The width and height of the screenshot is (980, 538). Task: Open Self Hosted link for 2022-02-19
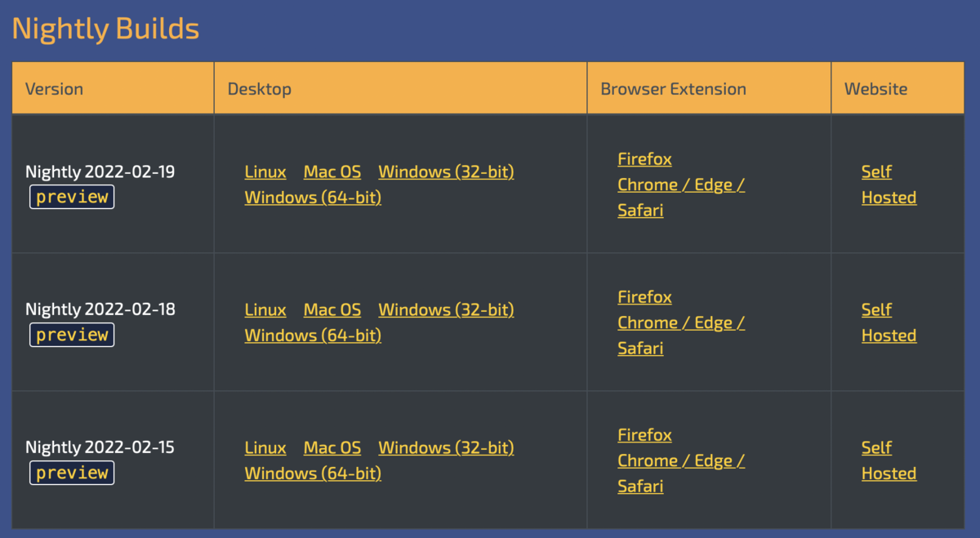(889, 185)
